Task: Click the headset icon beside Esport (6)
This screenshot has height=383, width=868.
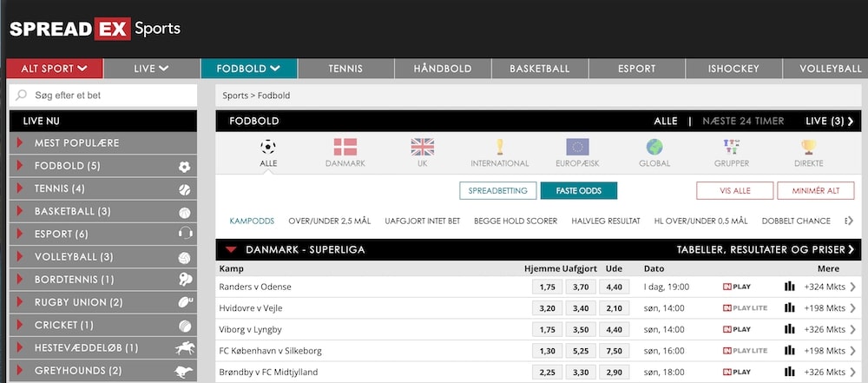Action: (x=186, y=234)
